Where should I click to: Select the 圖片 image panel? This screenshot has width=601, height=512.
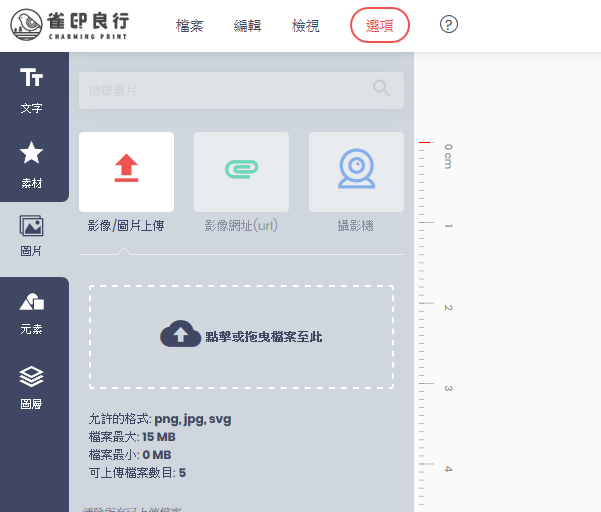[x=31, y=236]
